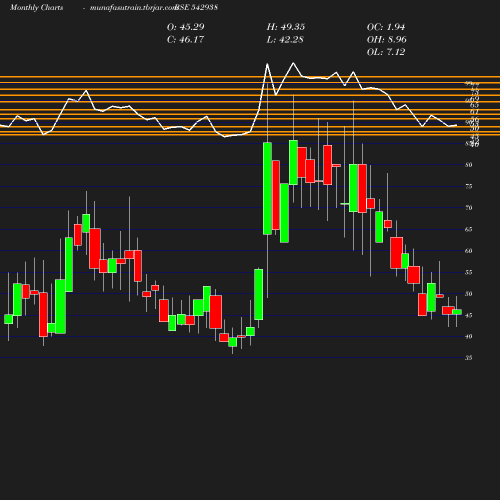Click the munafasutra website label
Image resolution: width=500 pixels, height=500 pixels.
click(133, 8)
